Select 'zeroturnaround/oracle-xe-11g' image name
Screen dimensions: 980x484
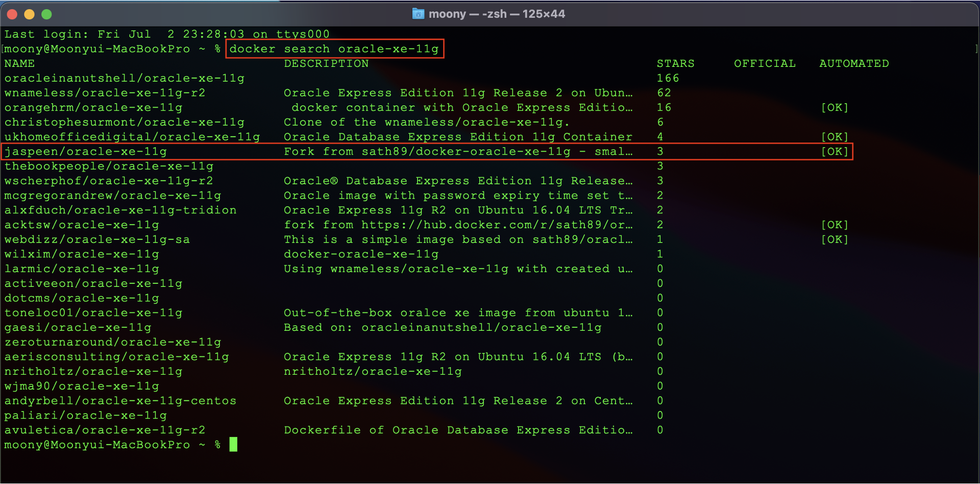[x=113, y=343]
